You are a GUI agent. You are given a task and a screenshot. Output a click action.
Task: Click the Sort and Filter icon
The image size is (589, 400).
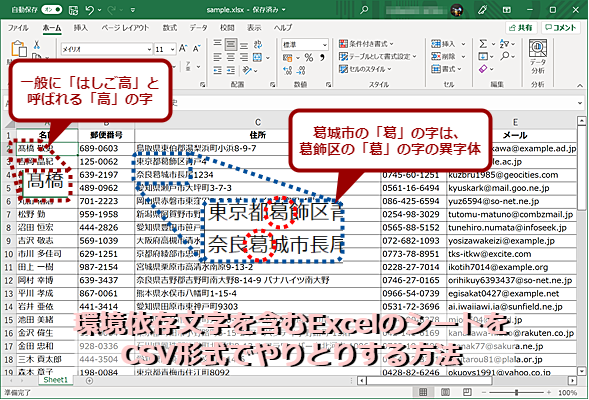pyautogui.click(x=504, y=44)
